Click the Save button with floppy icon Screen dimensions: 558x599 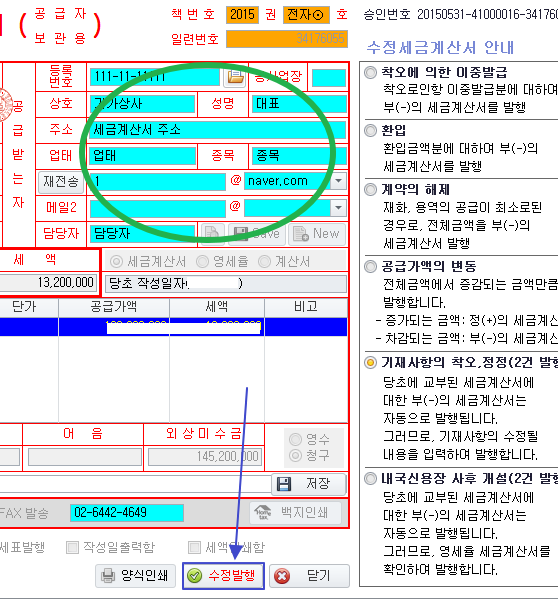(257, 233)
